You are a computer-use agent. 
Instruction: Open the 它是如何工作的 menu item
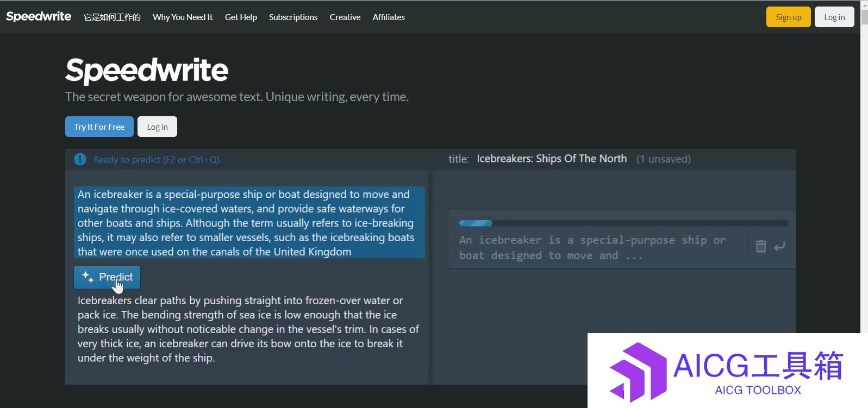[x=112, y=17]
